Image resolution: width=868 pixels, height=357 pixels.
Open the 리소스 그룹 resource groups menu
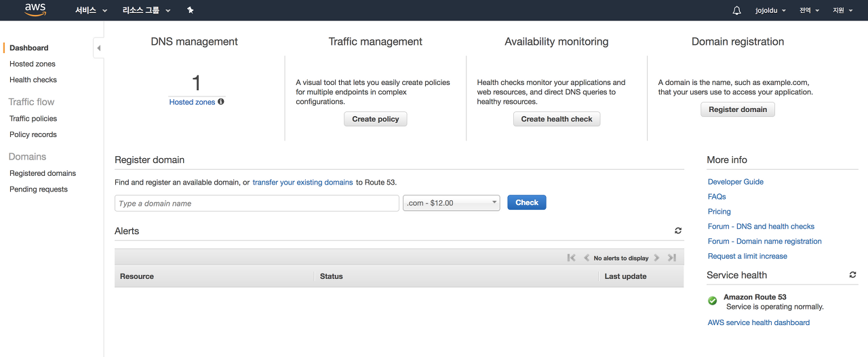[x=146, y=10]
